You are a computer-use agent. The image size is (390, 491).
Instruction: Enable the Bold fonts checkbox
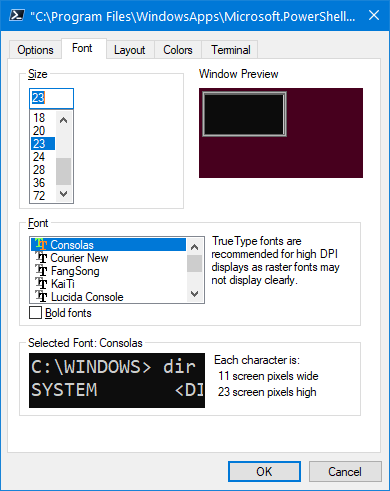[x=35, y=313]
